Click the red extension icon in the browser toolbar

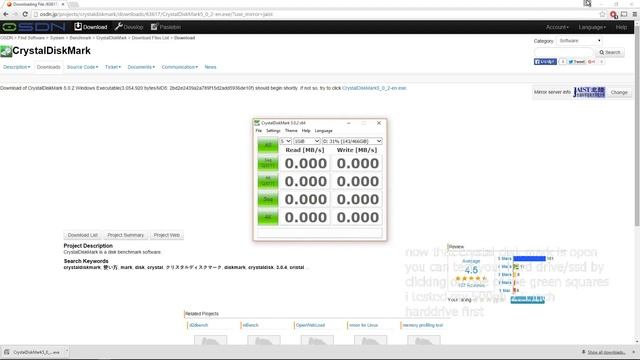click(613, 14)
